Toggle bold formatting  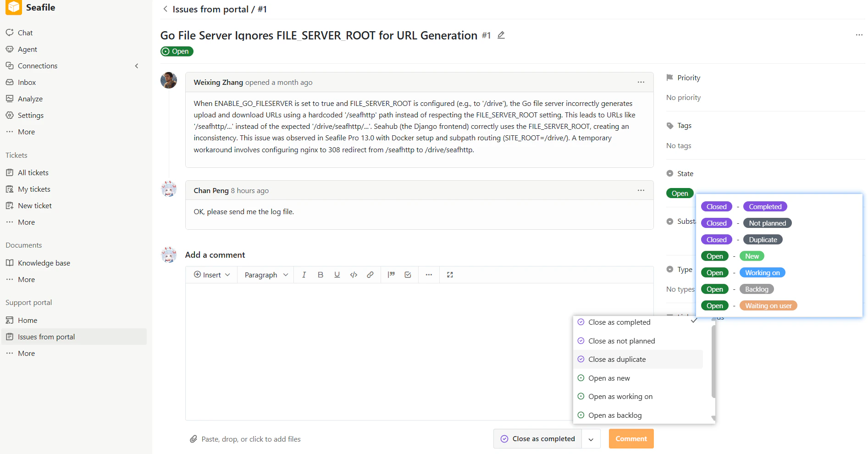[321, 275]
